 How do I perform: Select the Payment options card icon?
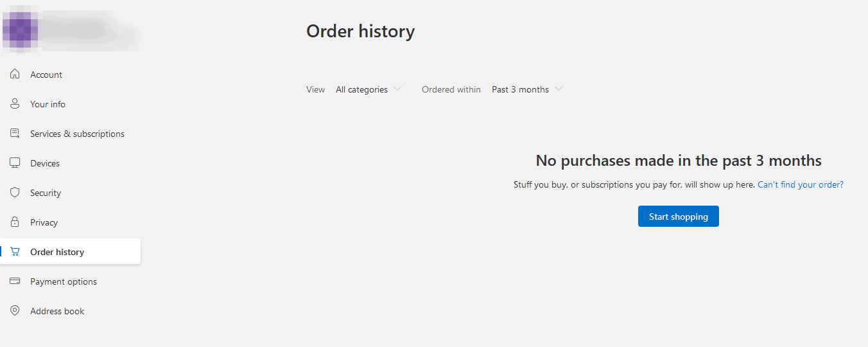15,281
